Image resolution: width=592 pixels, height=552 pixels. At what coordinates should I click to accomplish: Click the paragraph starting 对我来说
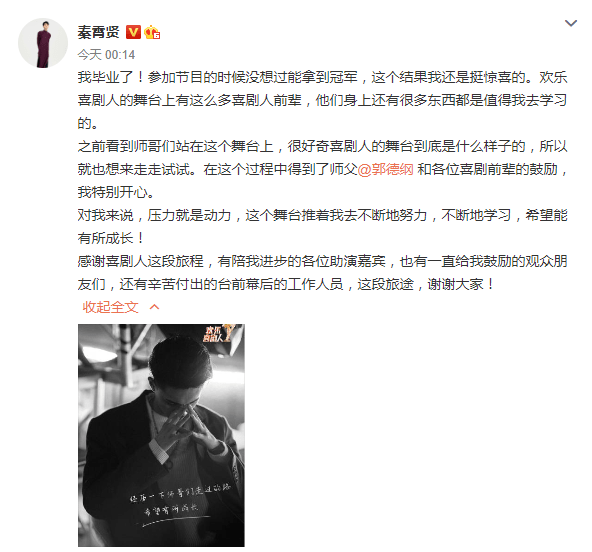[x=322, y=227]
